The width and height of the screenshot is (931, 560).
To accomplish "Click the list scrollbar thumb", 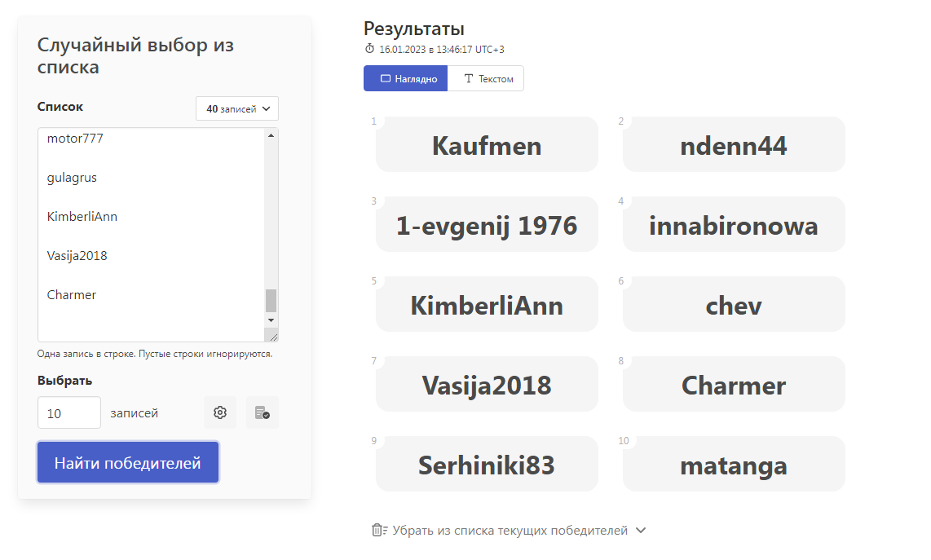I will click(x=271, y=300).
